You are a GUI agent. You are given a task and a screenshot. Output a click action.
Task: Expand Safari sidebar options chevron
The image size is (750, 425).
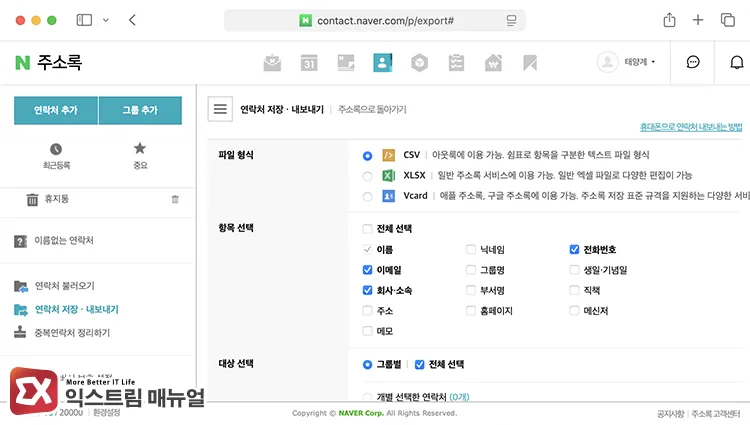coord(106,20)
